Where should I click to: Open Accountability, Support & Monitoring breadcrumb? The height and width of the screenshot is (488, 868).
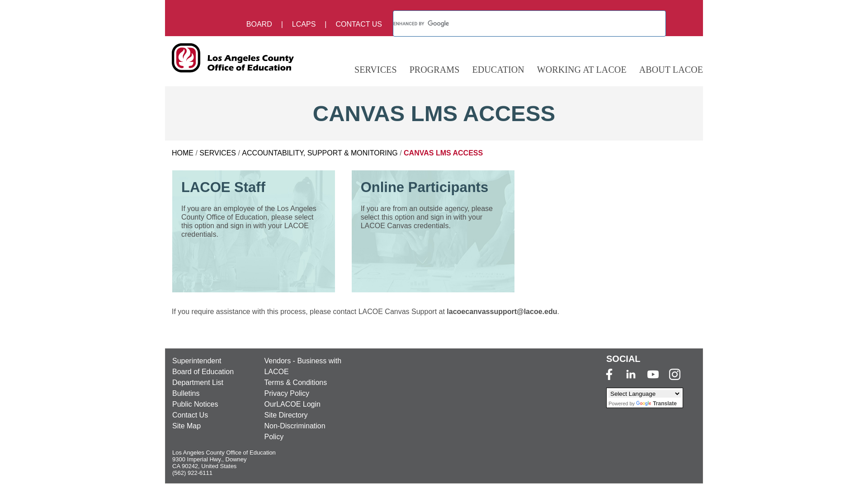(320, 153)
